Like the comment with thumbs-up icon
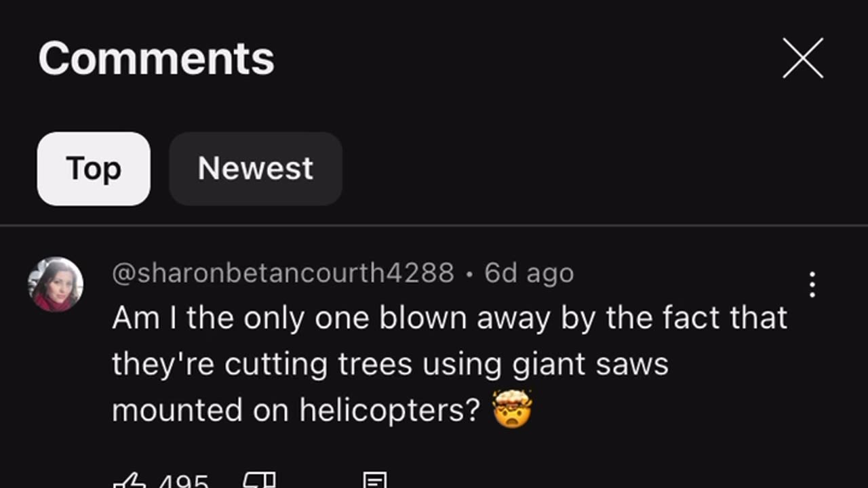Viewport: 868px width, 488px height. [x=130, y=482]
